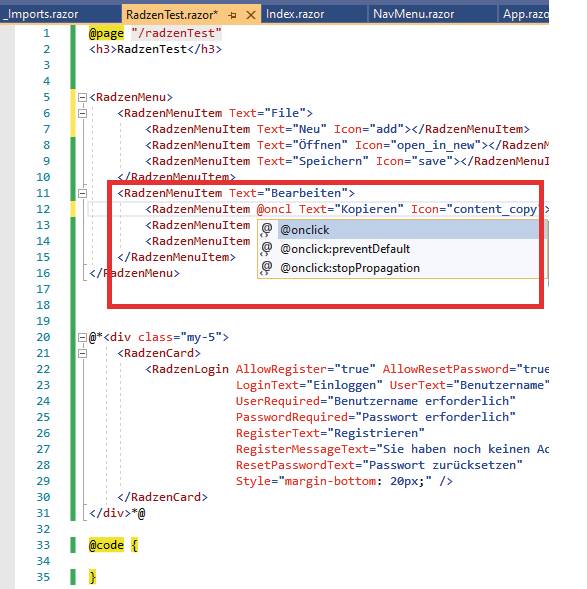587x589 pixels.
Task: Click the "Kopieren" text value on line 12
Action: (369, 209)
